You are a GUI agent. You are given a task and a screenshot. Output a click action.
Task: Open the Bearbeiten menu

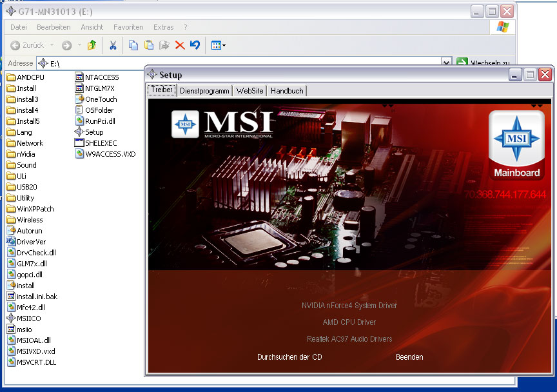54,27
